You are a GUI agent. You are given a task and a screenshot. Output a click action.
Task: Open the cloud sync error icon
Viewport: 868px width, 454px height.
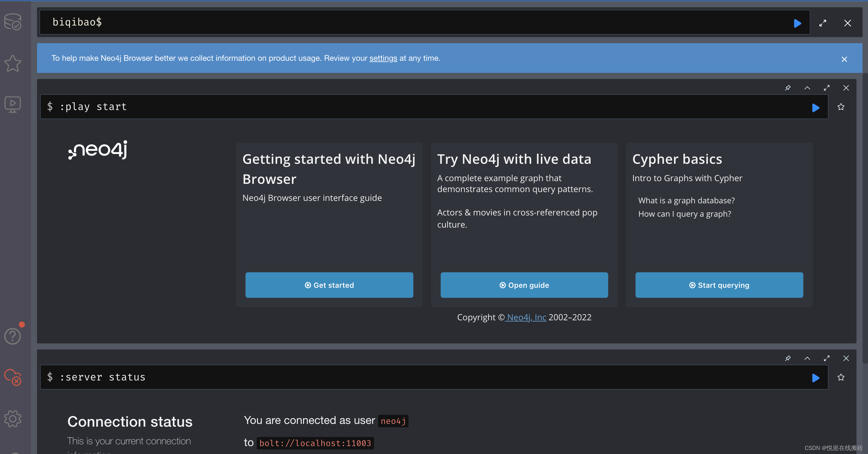(x=13, y=377)
